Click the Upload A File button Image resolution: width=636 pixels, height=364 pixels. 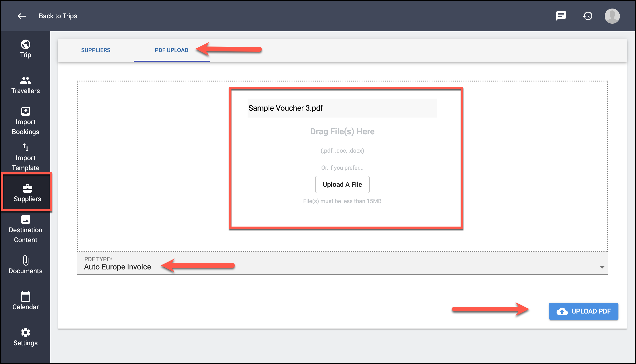coord(342,185)
